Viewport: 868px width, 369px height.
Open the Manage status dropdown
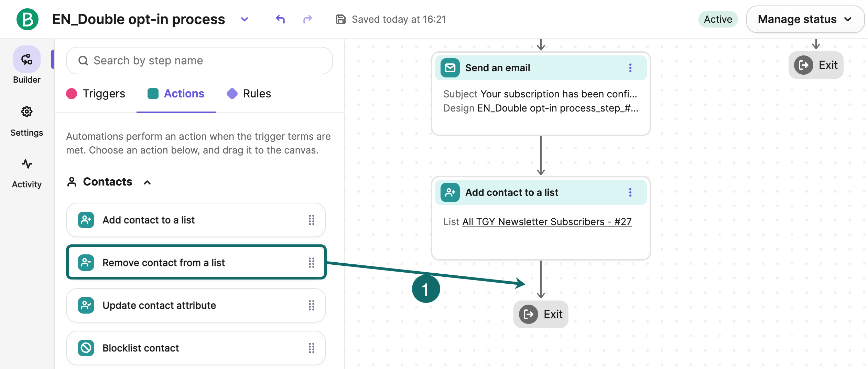pyautogui.click(x=805, y=19)
